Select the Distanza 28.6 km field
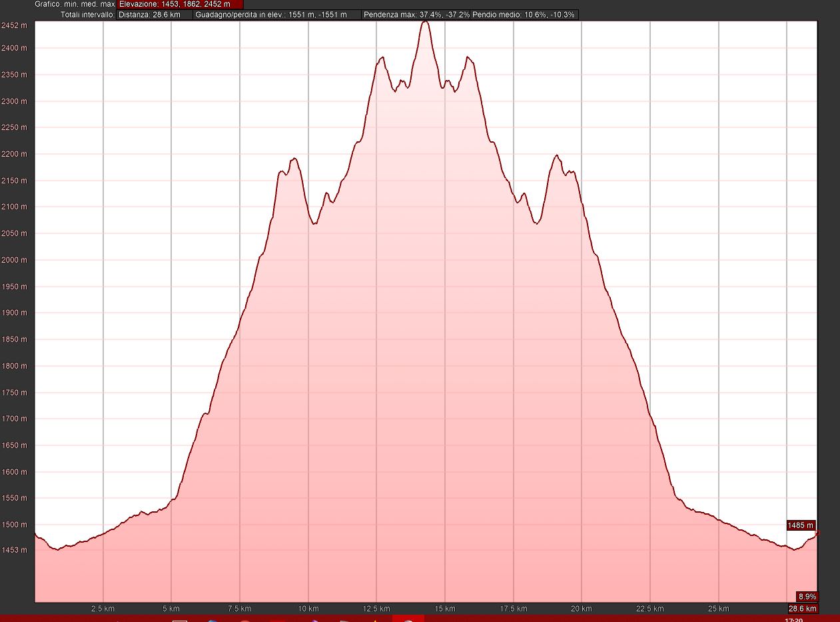840x622 pixels. coord(155,15)
